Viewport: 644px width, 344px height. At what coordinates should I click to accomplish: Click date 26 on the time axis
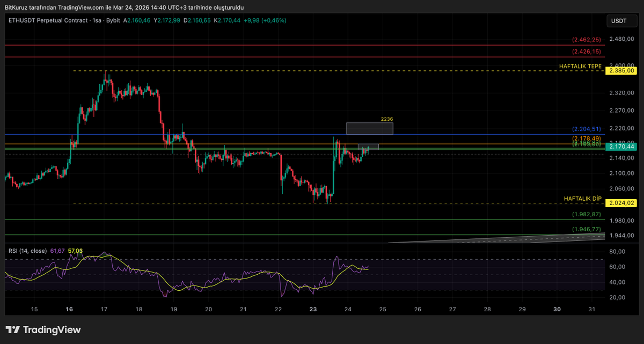tap(418, 310)
